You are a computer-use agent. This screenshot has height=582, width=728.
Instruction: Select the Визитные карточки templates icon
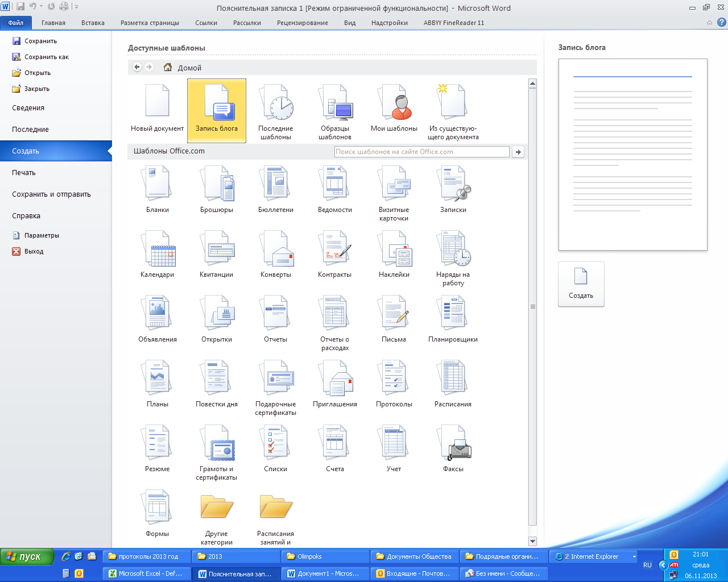pyautogui.click(x=394, y=185)
